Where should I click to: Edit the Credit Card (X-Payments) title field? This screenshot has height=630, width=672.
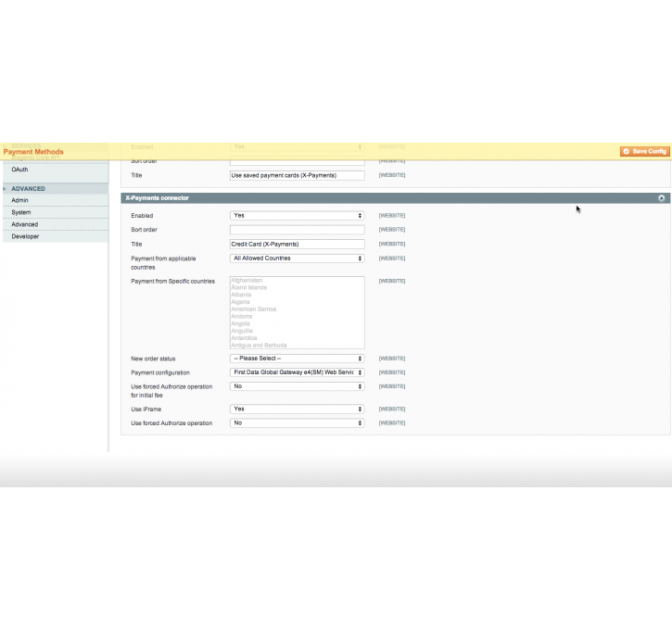pyautogui.click(x=297, y=244)
